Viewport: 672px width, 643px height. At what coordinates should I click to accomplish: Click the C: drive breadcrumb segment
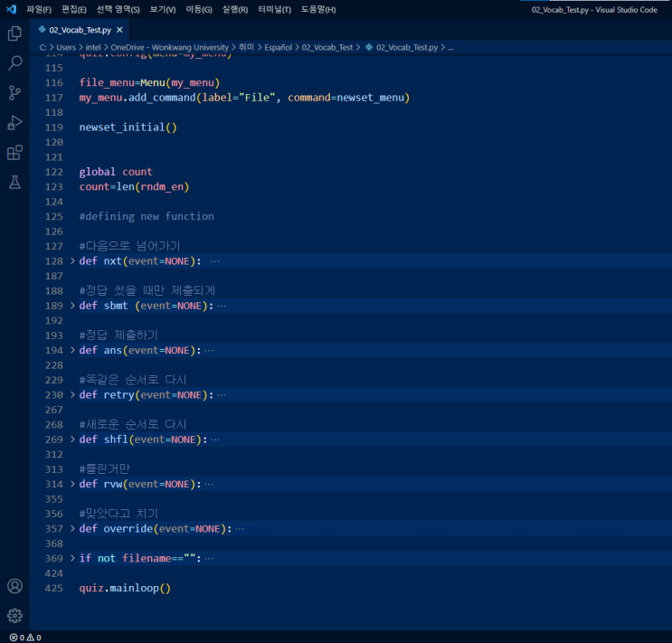click(x=43, y=48)
